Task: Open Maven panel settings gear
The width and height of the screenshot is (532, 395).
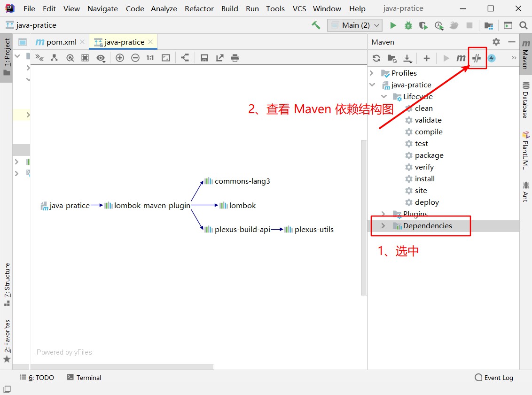Action: tap(496, 42)
